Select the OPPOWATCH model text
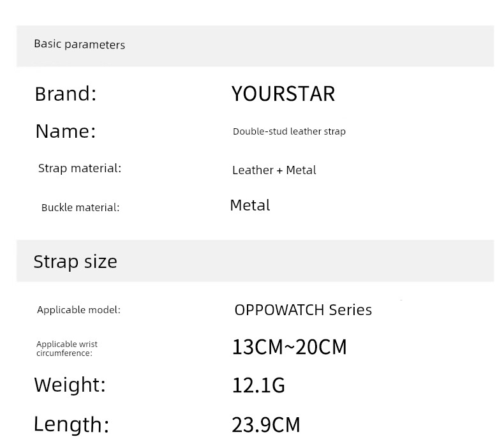This screenshot has width=504, height=444. 279,310
